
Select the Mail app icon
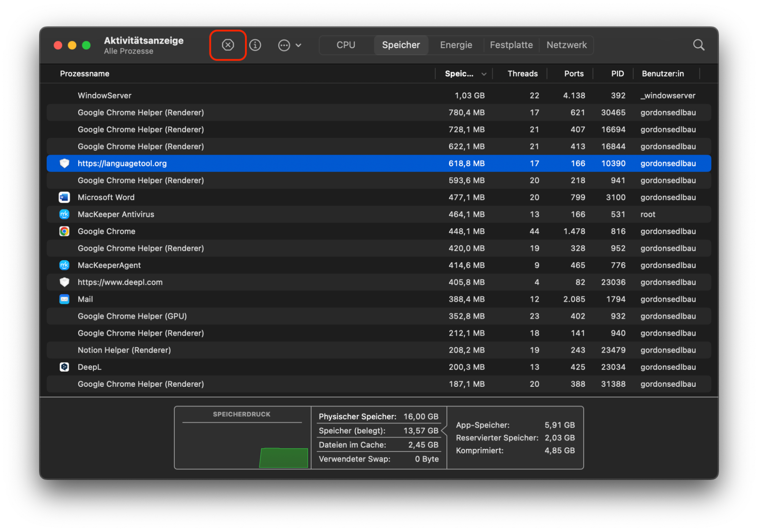point(64,299)
